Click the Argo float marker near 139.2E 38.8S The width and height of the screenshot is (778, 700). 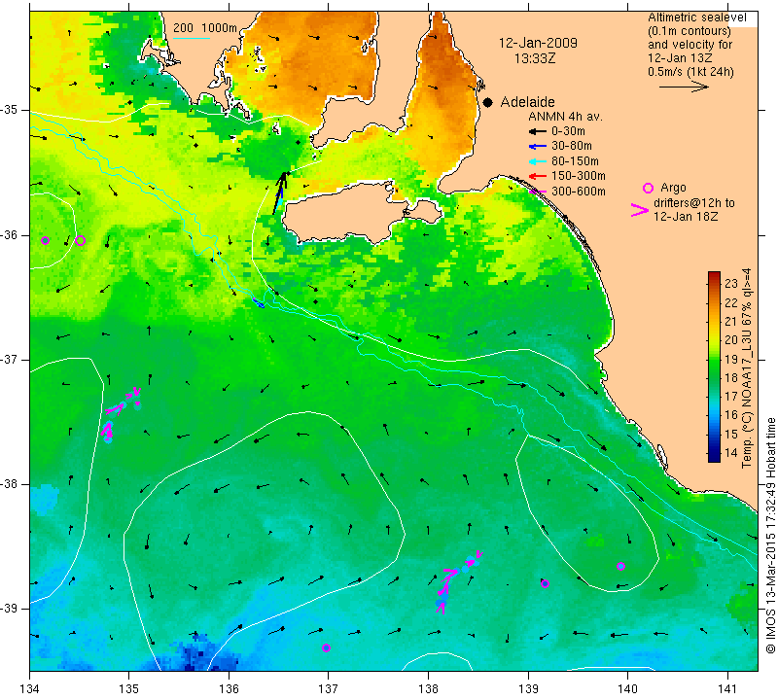545,584
